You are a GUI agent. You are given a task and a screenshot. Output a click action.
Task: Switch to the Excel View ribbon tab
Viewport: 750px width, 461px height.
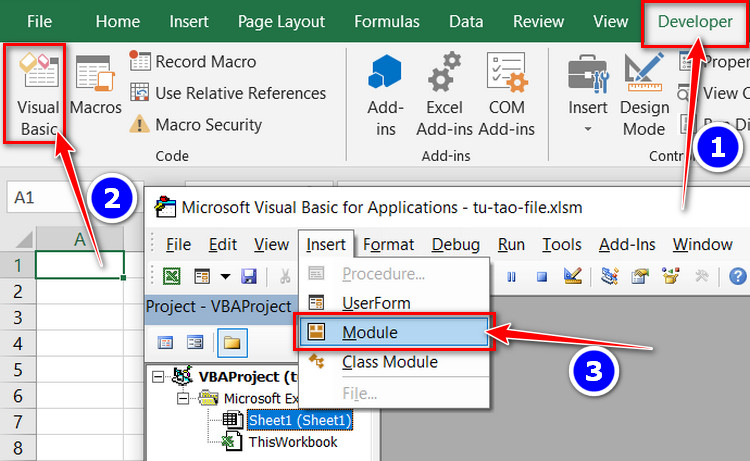point(611,22)
